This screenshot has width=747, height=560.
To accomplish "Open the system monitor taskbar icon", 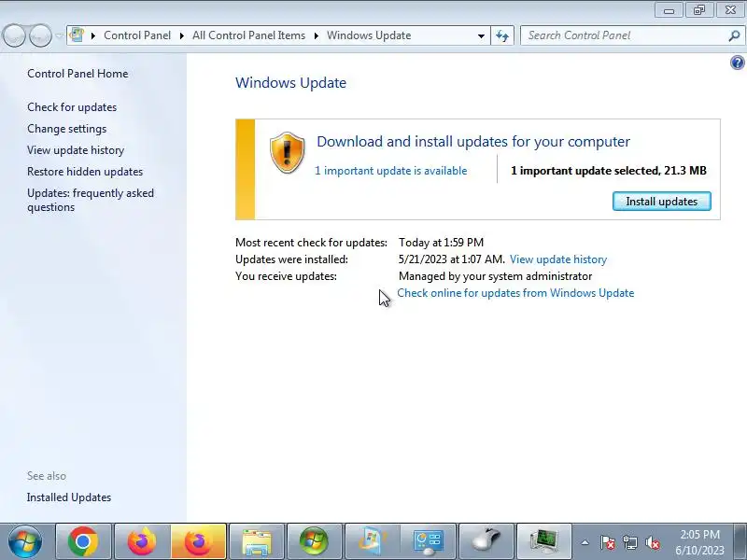I will click(544, 541).
